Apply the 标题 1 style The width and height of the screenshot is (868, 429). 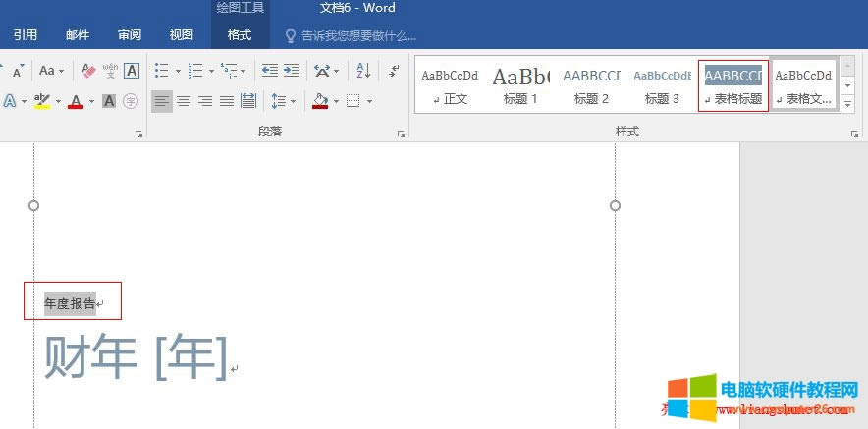[520, 85]
